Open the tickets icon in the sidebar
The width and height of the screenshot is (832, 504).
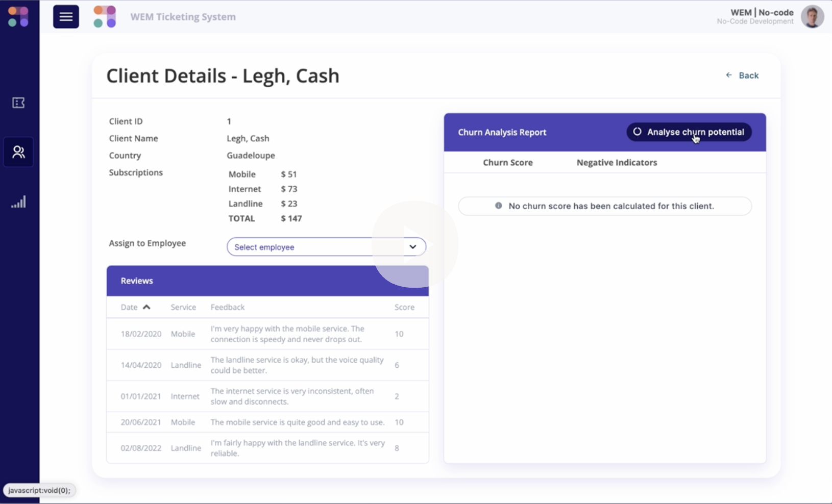click(18, 103)
